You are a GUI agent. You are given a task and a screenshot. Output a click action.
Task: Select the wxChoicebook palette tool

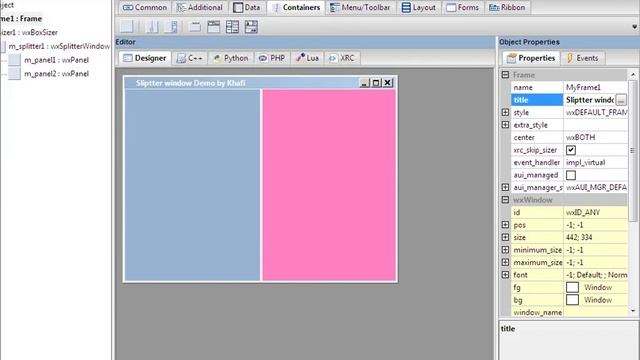(x=251, y=27)
